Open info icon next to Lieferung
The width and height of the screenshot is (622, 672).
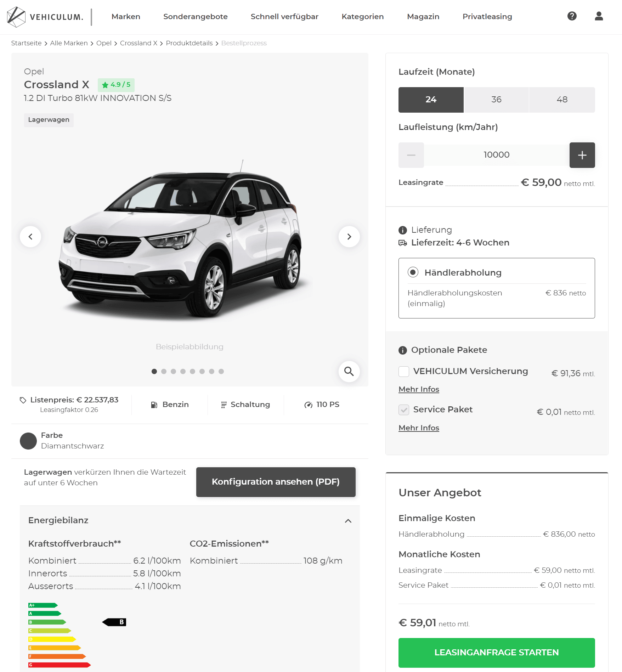tap(403, 230)
